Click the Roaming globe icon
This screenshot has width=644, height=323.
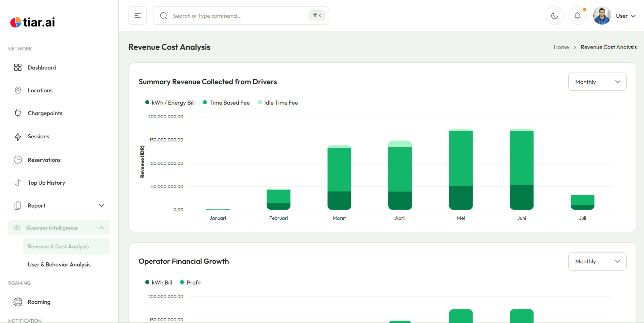18,302
